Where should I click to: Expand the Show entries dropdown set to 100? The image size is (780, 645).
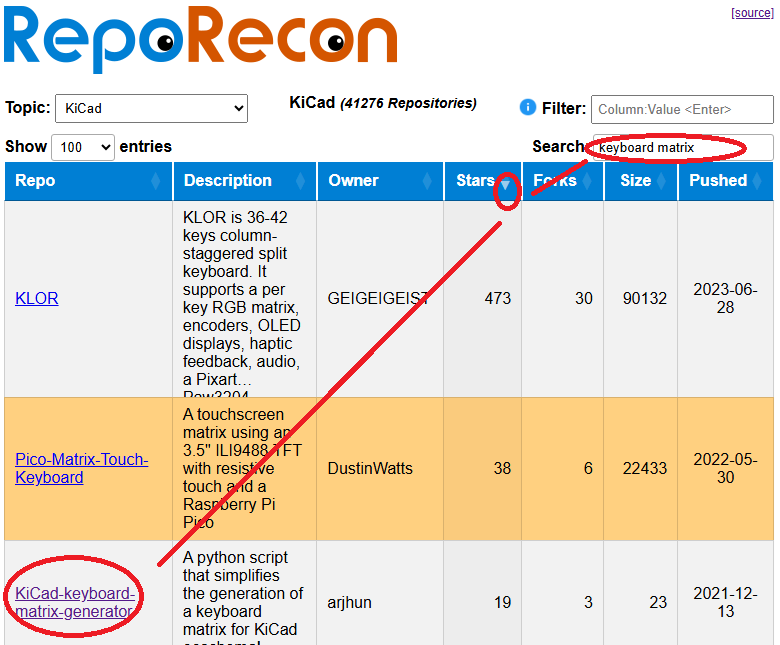pos(83,147)
